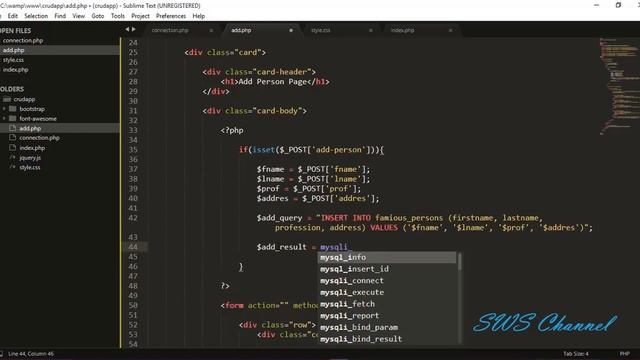
Task: Click the code minimap
Action: [x=619, y=86]
